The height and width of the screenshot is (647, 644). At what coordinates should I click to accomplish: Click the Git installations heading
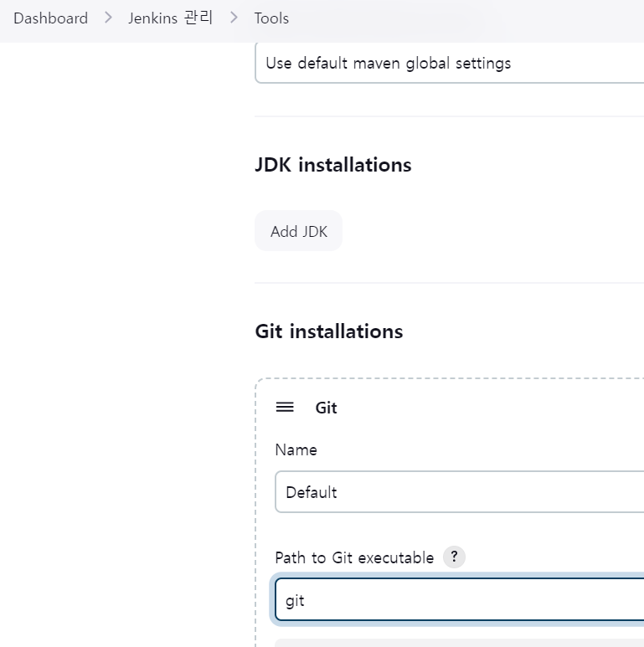(x=329, y=331)
